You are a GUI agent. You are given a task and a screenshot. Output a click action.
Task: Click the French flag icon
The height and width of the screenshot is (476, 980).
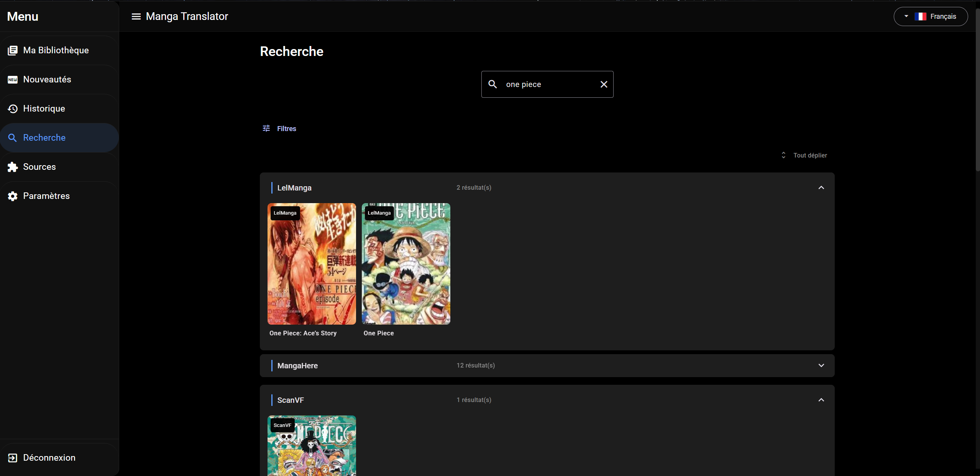point(920,16)
